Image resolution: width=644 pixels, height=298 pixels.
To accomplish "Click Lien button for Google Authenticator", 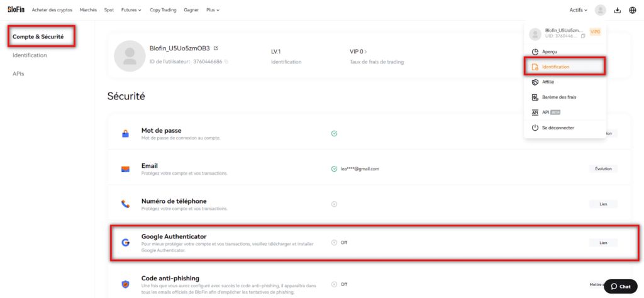I will pos(603,243).
